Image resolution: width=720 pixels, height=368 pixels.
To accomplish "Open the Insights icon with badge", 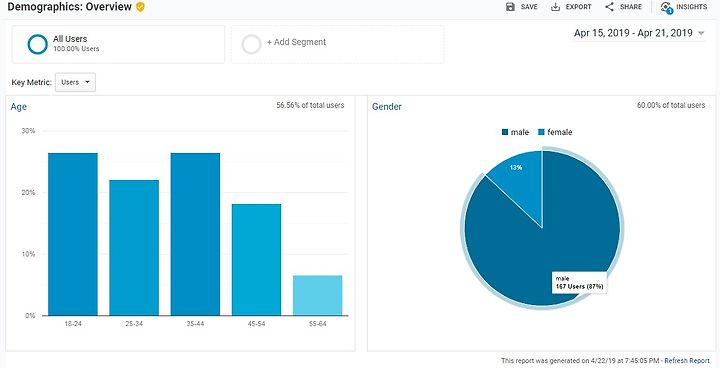I will coord(666,8).
